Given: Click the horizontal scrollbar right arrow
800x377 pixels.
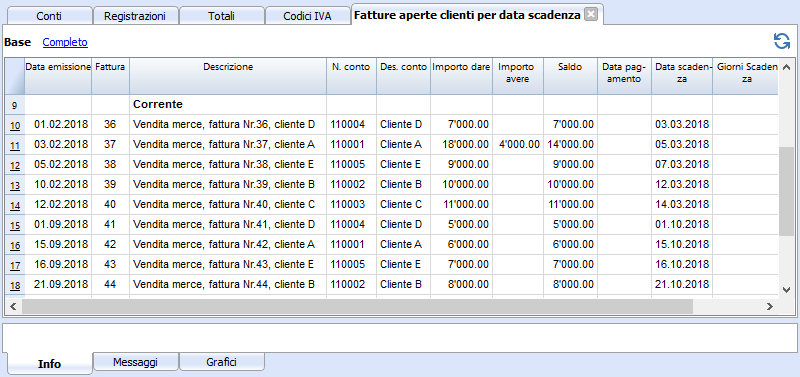Looking at the screenshot, I should (x=770, y=307).
